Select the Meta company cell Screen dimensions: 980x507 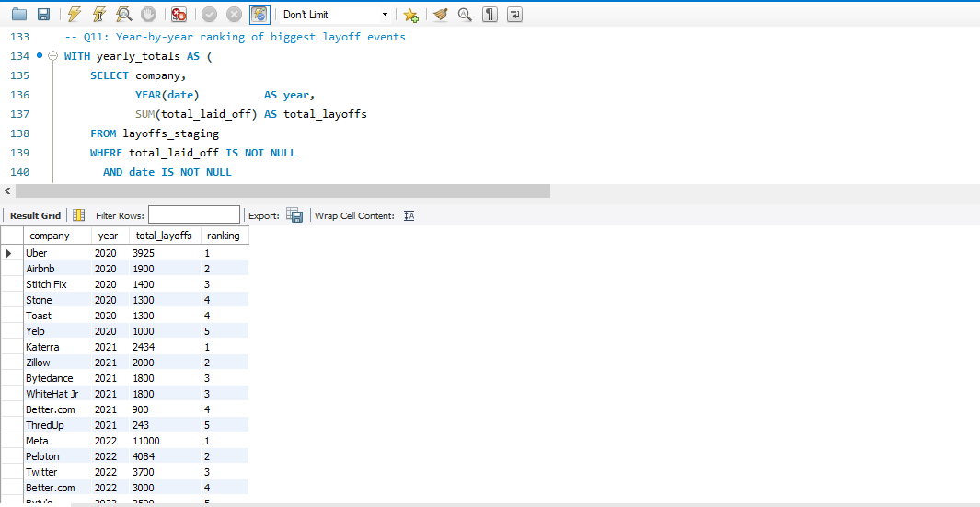pos(57,441)
